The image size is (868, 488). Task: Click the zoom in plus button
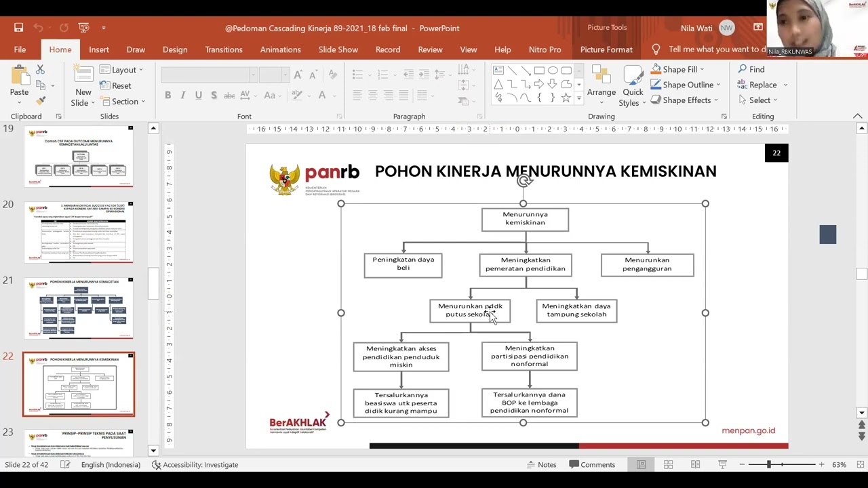click(x=821, y=464)
